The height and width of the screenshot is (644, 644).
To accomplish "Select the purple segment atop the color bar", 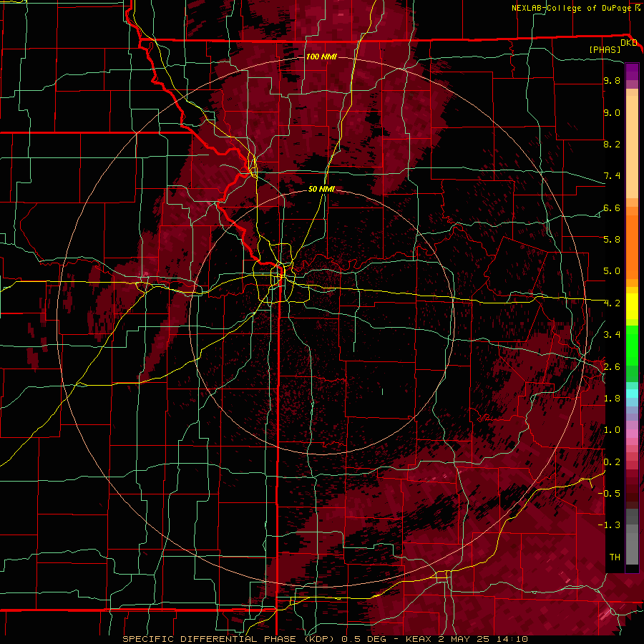I will pyautogui.click(x=632, y=72).
